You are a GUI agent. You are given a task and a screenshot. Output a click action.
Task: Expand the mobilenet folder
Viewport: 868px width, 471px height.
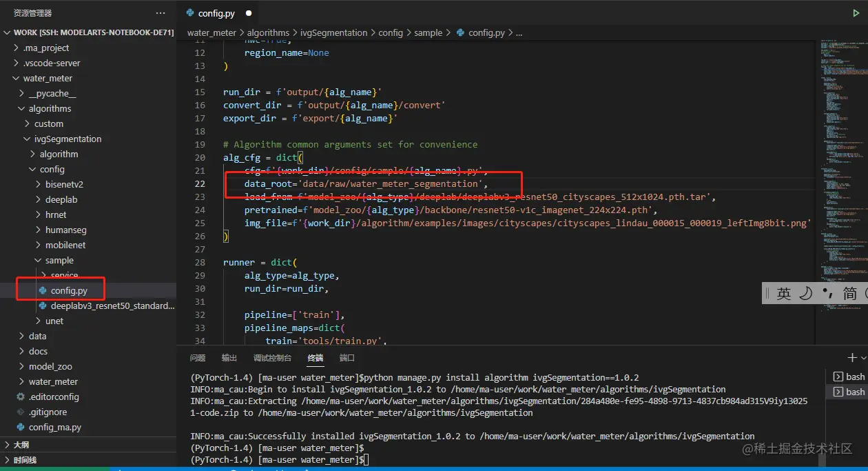39,245
